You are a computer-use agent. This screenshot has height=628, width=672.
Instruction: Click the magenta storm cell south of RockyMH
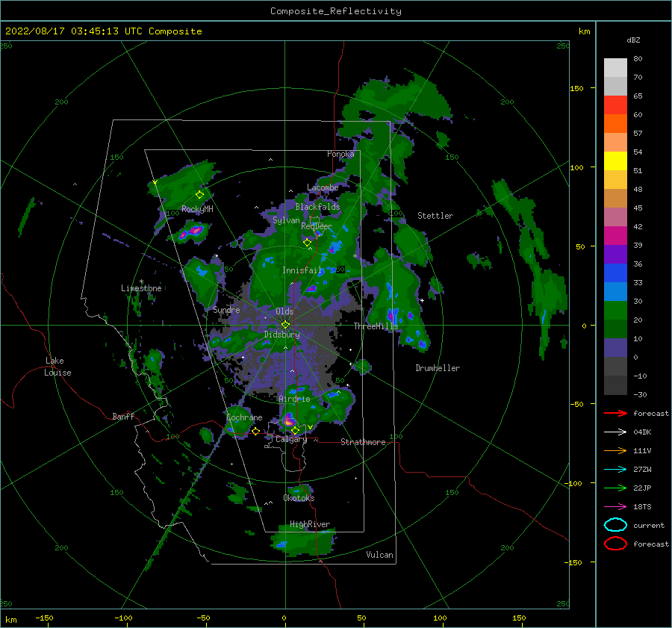pyautogui.click(x=192, y=232)
